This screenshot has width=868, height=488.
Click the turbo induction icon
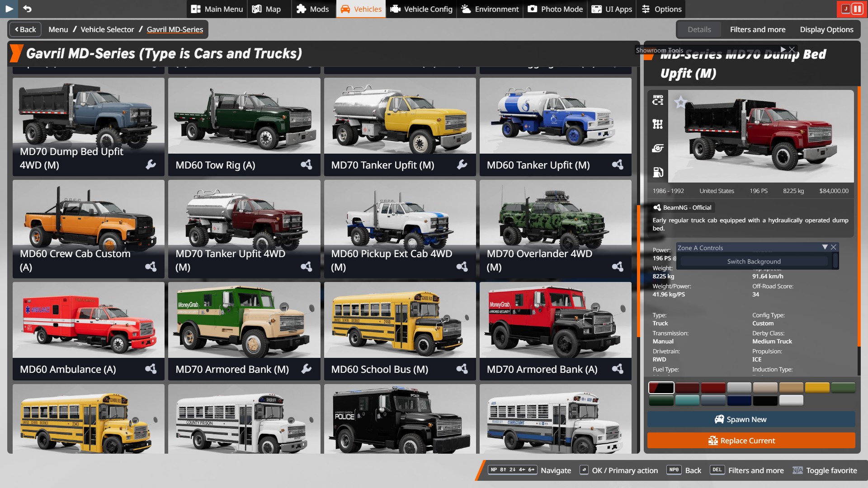point(658,148)
